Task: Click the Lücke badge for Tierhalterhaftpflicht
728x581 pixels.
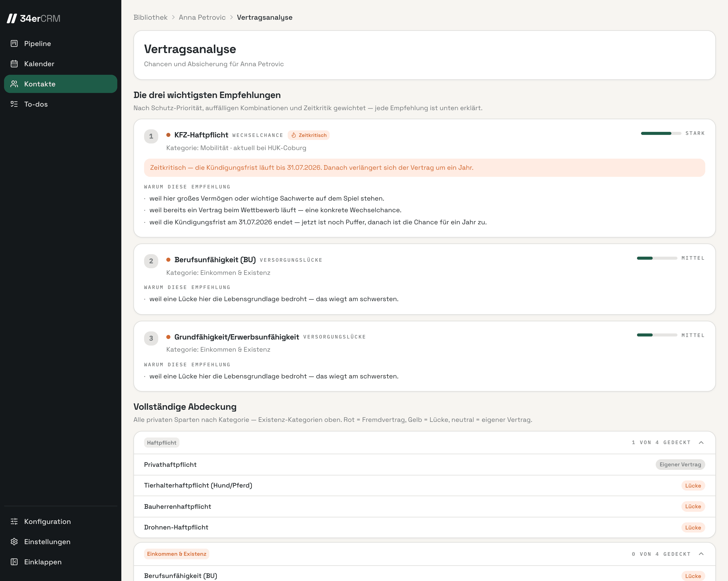Action: tap(693, 486)
